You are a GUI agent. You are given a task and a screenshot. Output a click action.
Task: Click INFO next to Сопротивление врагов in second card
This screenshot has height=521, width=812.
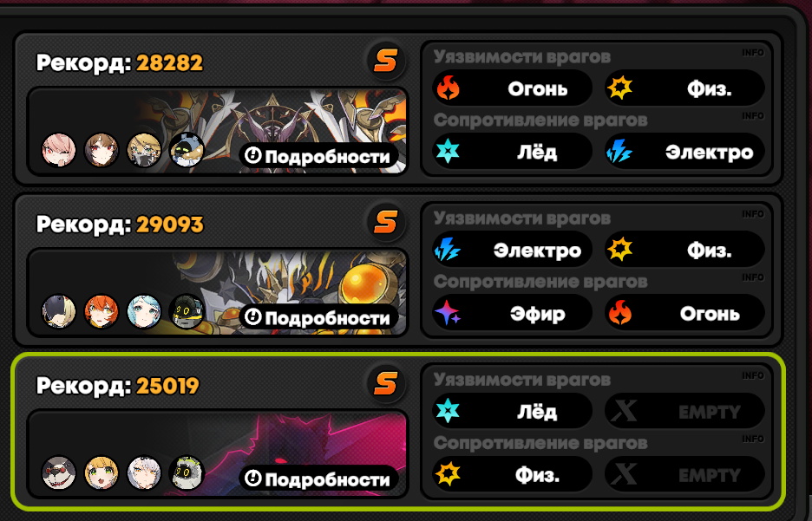tap(752, 277)
